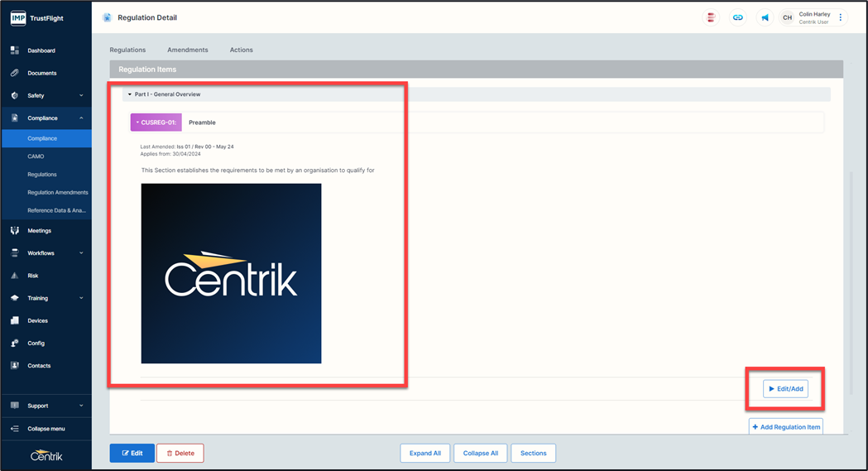Open the Actions tab
Image resolution: width=868 pixels, height=471 pixels.
pos(241,50)
